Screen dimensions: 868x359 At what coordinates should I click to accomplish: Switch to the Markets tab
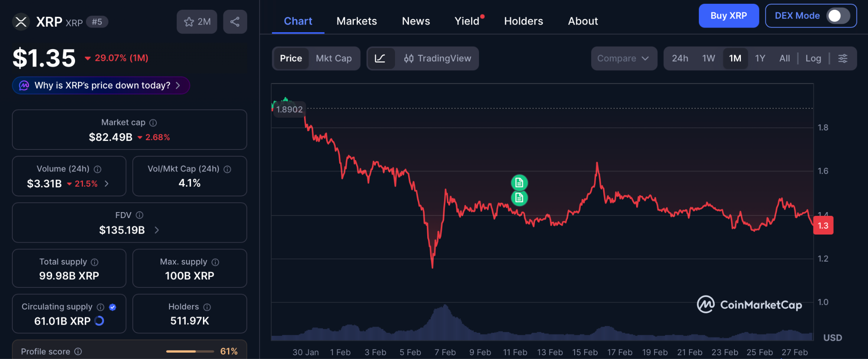click(356, 21)
